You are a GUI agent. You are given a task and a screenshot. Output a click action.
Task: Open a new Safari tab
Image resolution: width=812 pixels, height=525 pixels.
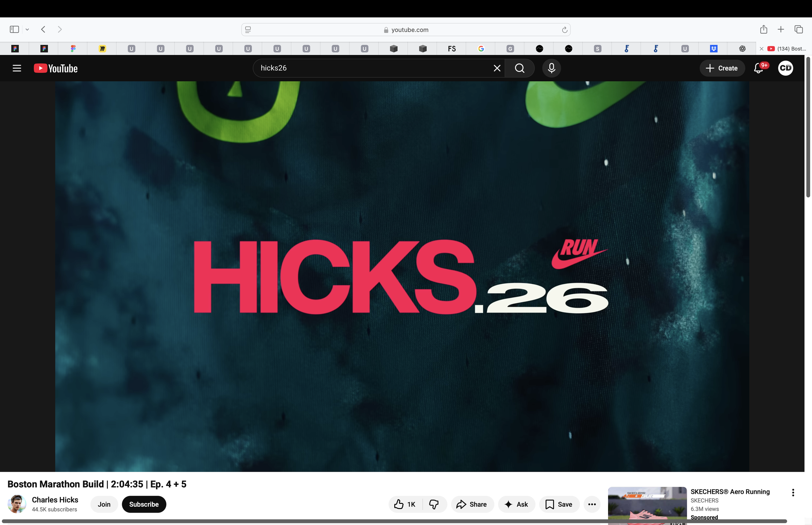781,29
